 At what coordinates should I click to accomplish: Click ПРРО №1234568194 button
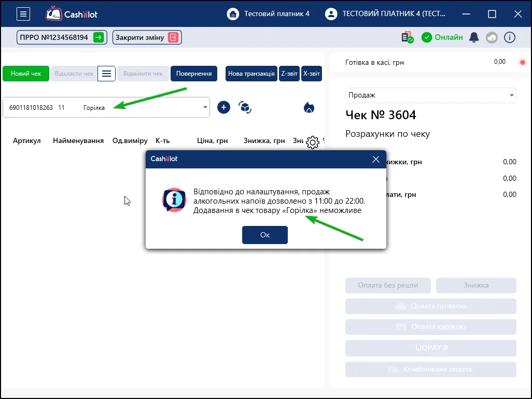click(62, 37)
